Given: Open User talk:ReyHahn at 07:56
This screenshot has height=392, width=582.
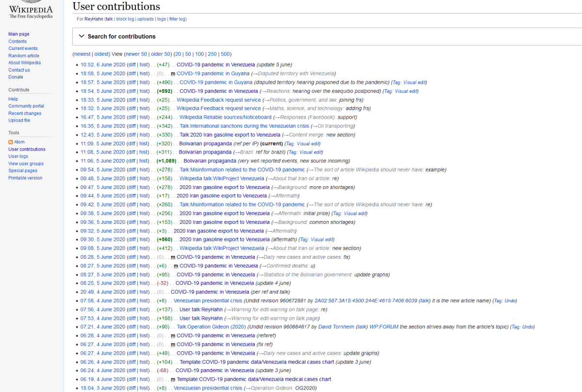Looking at the screenshot, I should click(201, 309).
